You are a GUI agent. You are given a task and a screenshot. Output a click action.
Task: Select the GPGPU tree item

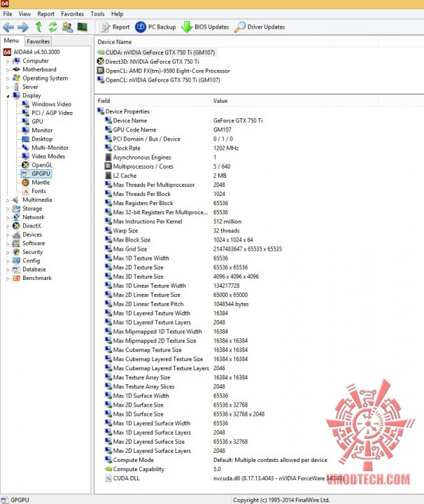tap(36, 174)
